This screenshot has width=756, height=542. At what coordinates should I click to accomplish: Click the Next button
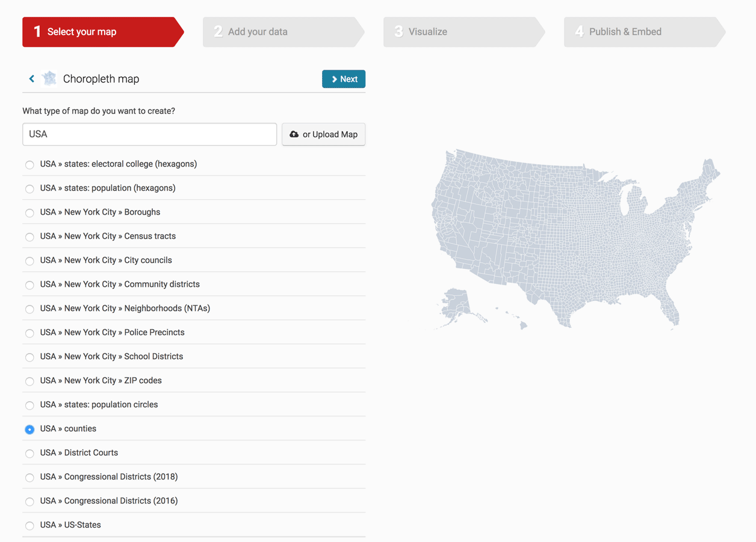click(344, 79)
